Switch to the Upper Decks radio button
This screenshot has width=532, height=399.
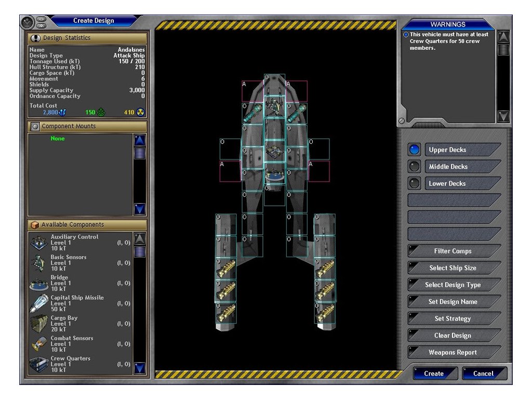pyautogui.click(x=415, y=150)
